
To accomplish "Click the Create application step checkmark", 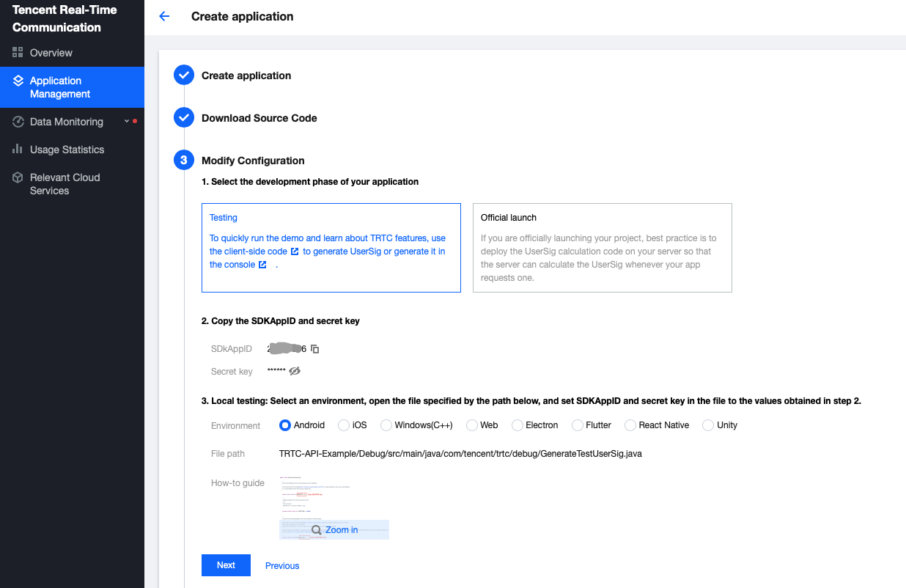I will pos(184,76).
